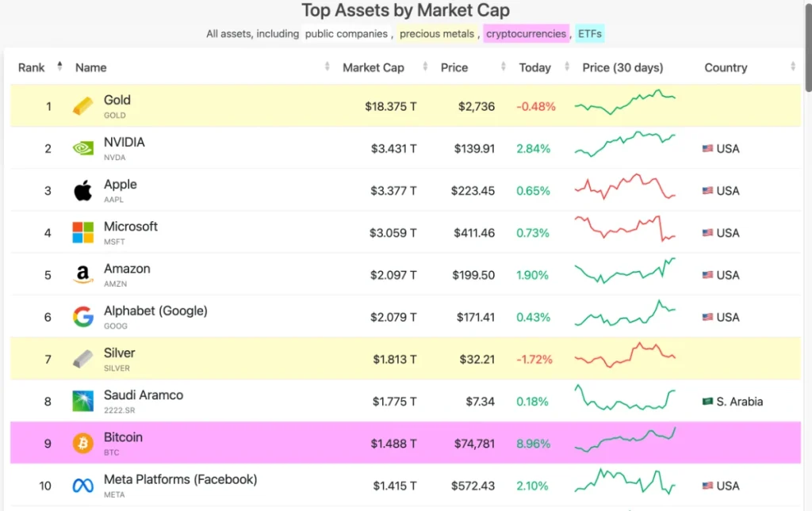
Task: Click Apple 30-day price chart
Action: pos(625,187)
